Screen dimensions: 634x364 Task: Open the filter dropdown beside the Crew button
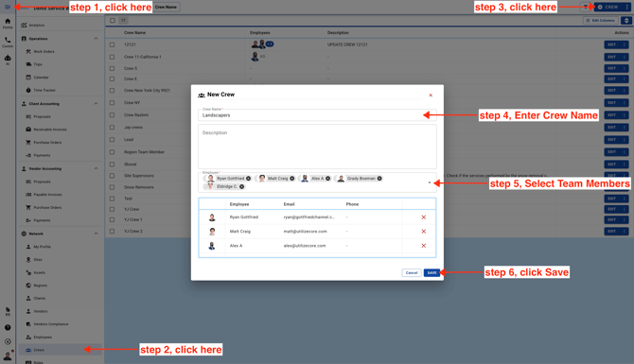[585, 7]
